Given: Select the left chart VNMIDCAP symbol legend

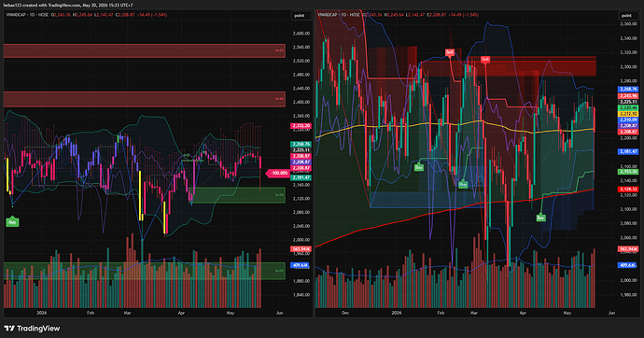Looking at the screenshot, I should tap(27, 15).
